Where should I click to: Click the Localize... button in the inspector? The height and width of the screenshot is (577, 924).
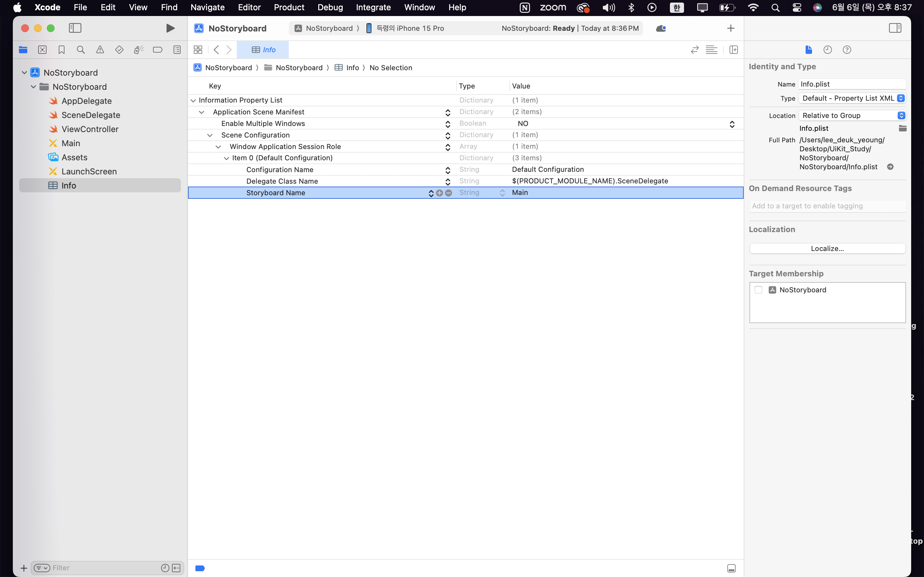pos(827,248)
